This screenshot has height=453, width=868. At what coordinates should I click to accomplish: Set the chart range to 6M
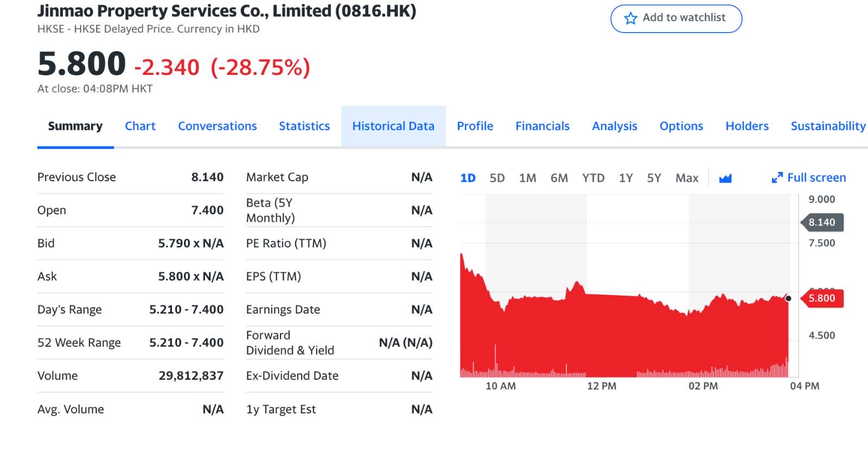559,178
